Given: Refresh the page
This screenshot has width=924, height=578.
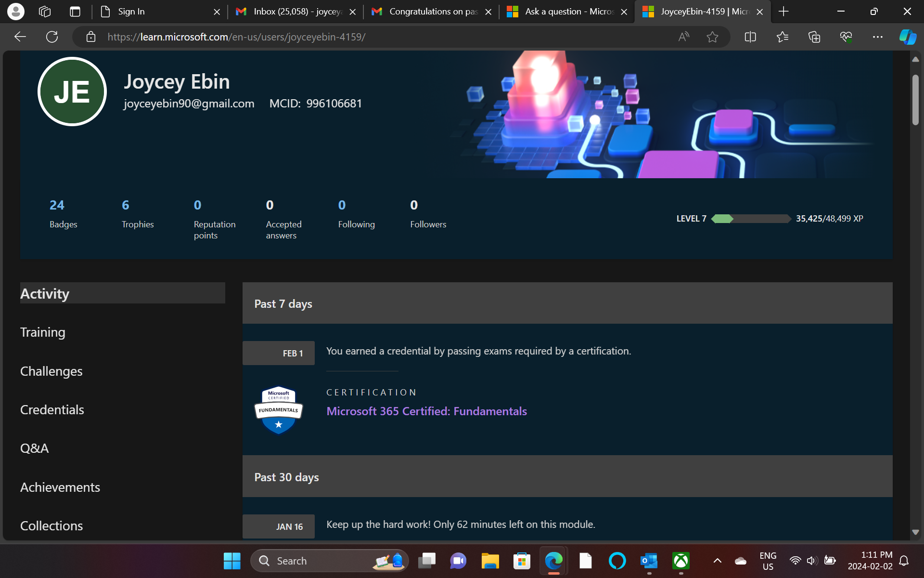Looking at the screenshot, I should [52, 37].
